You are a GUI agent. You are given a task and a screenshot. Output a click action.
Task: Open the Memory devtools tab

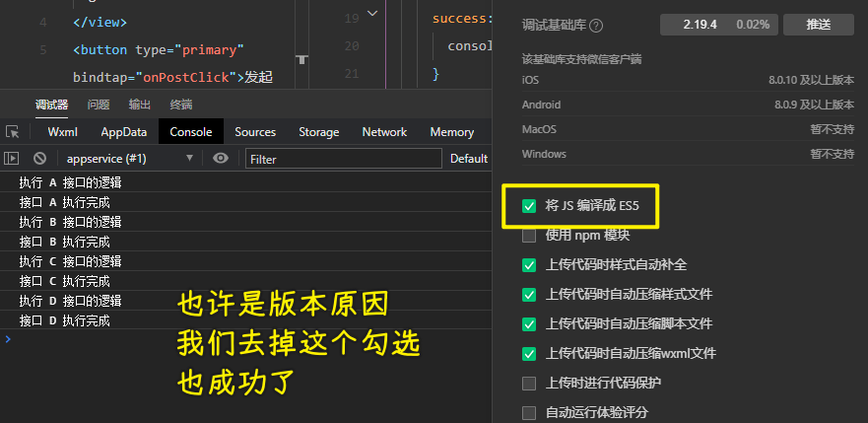click(451, 132)
